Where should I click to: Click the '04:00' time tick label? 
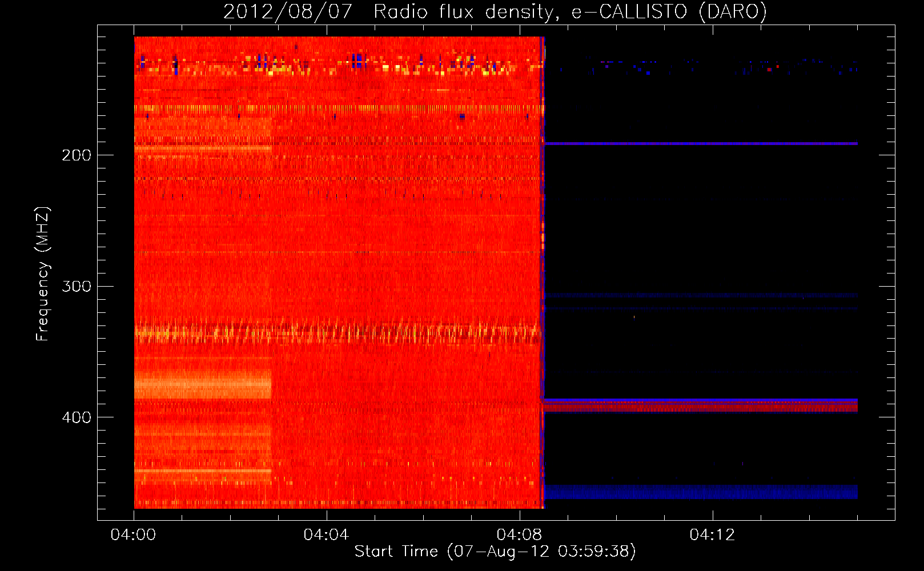[x=134, y=535]
